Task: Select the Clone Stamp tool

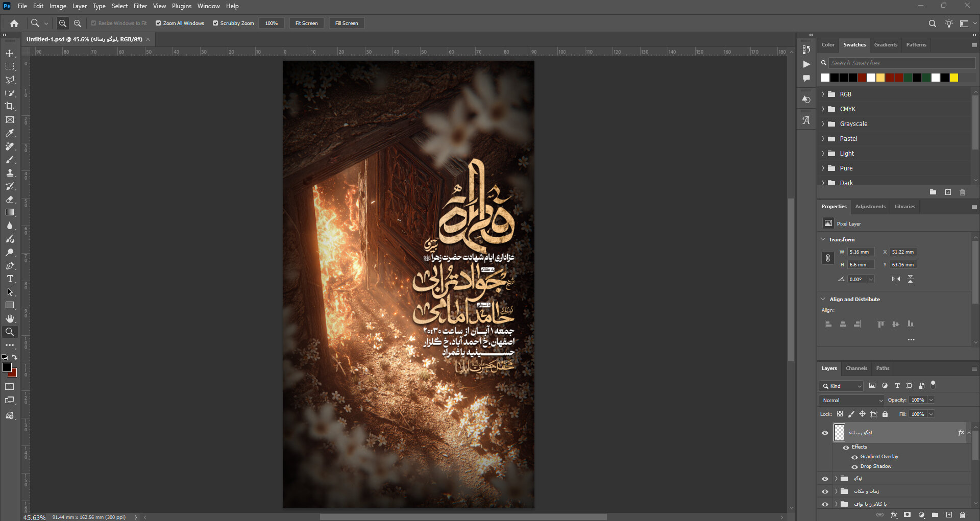Action: tap(10, 172)
